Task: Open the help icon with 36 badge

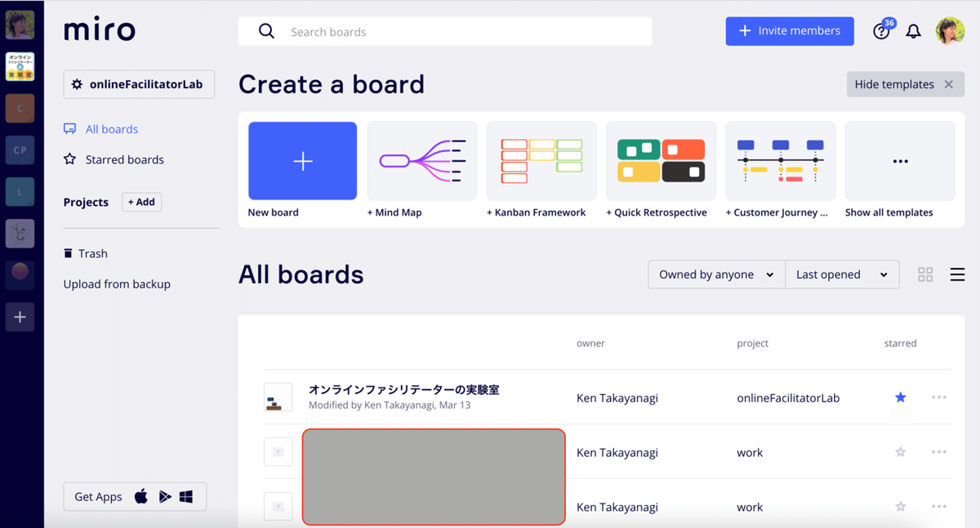Action: [x=882, y=31]
